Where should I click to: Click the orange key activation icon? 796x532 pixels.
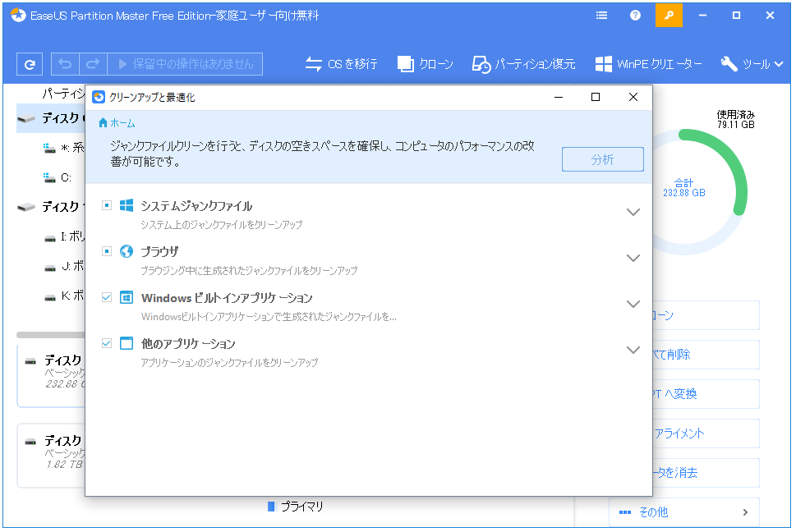coord(668,15)
